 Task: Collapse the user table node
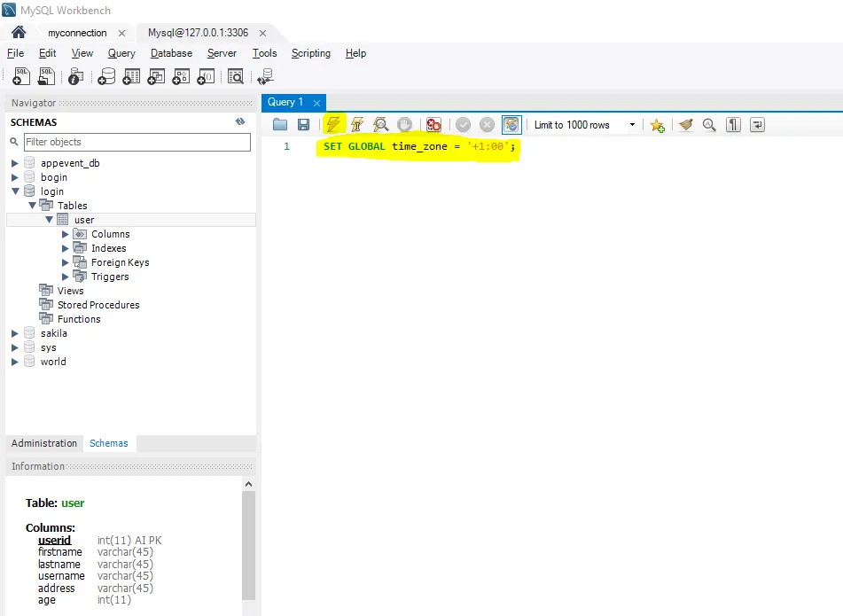pos(49,219)
